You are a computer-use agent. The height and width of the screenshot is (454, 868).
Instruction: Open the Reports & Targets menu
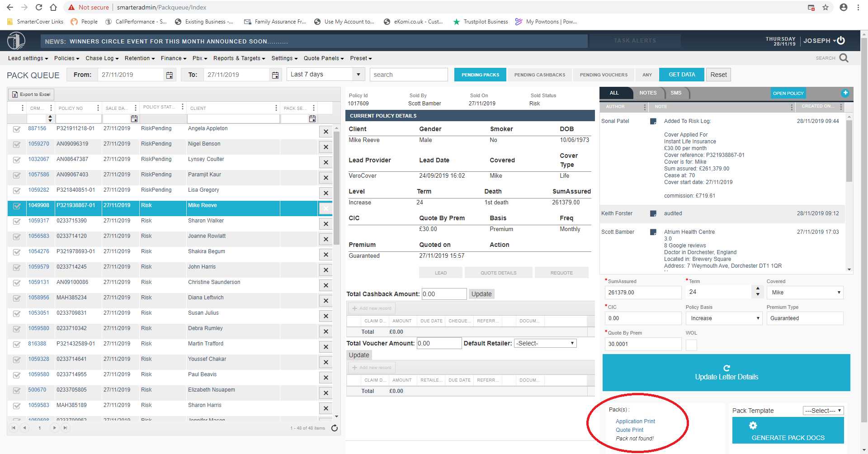point(239,58)
